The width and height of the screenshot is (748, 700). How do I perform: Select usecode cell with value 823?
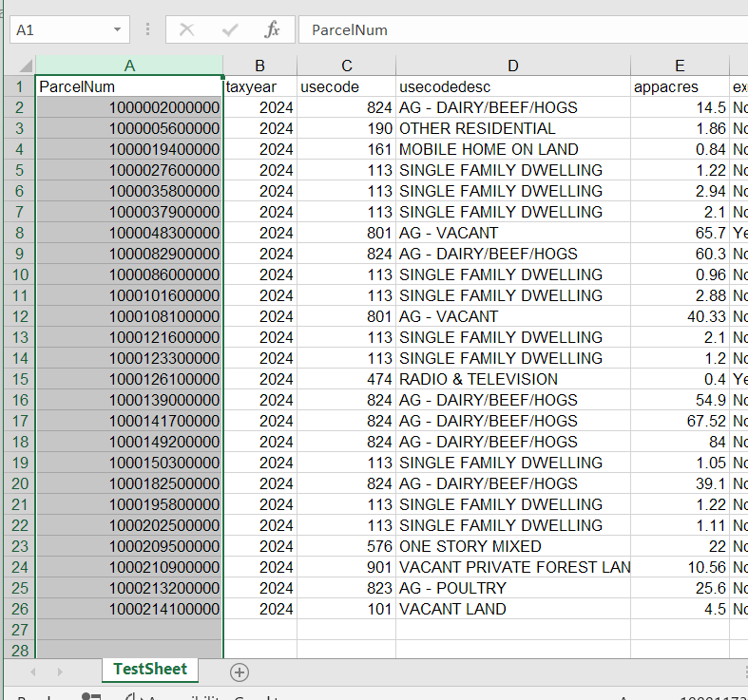click(346, 589)
